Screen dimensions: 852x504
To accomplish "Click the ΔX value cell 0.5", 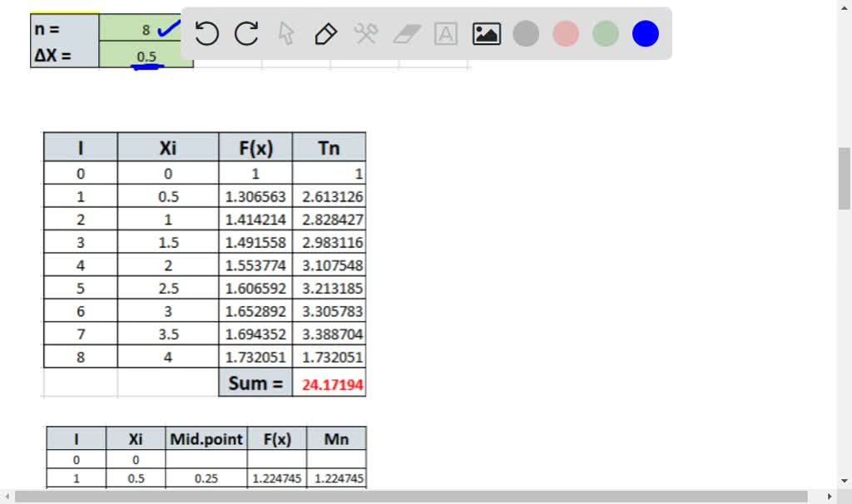I will (x=146, y=56).
